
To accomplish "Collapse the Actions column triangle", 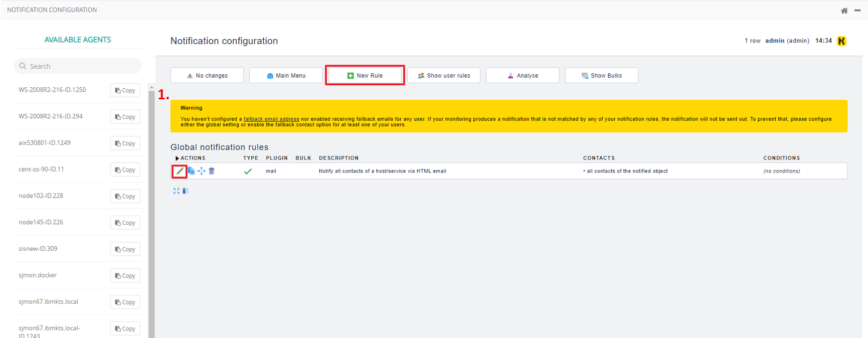I will click(177, 158).
